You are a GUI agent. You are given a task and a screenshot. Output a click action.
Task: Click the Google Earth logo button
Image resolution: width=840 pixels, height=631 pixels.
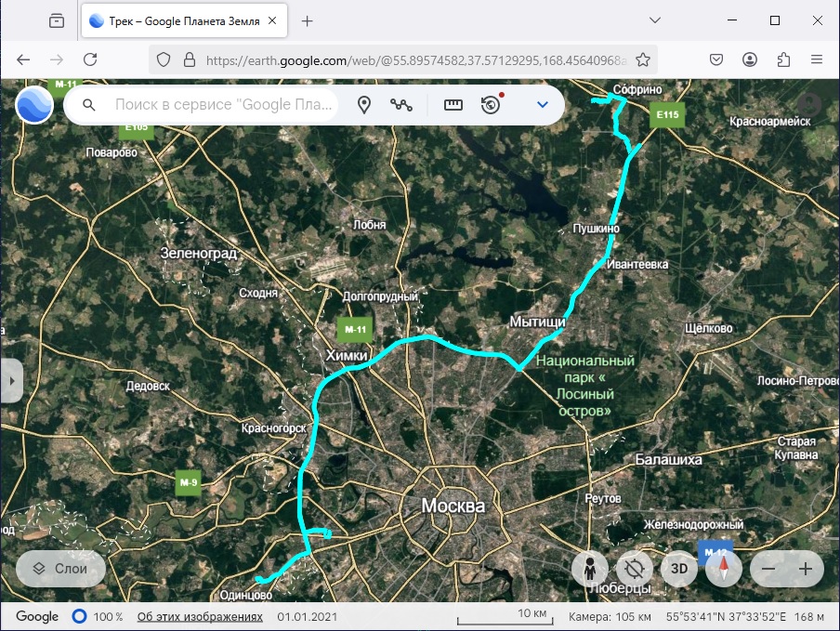tap(34, 105)
